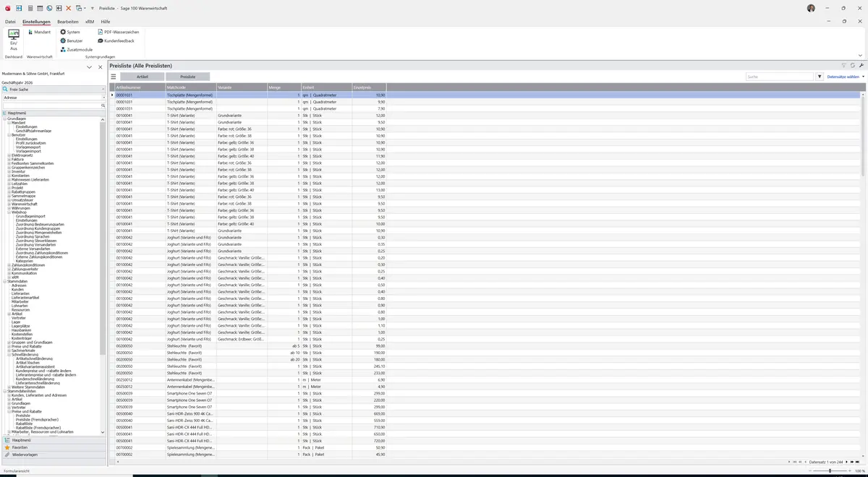Image resolution: width=868 pixels, height=477 pixels.
Task: Close the navigation pane with the X
Action: click(99, 66)
